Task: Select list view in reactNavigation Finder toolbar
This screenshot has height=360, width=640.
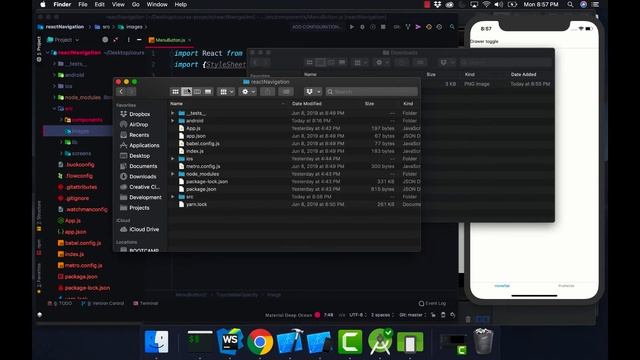Action: 187,92
